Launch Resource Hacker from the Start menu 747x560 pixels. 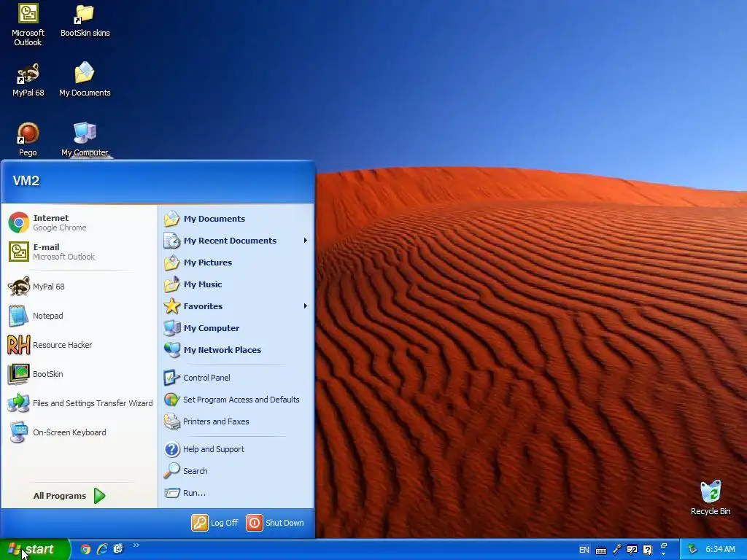(79, 345)
